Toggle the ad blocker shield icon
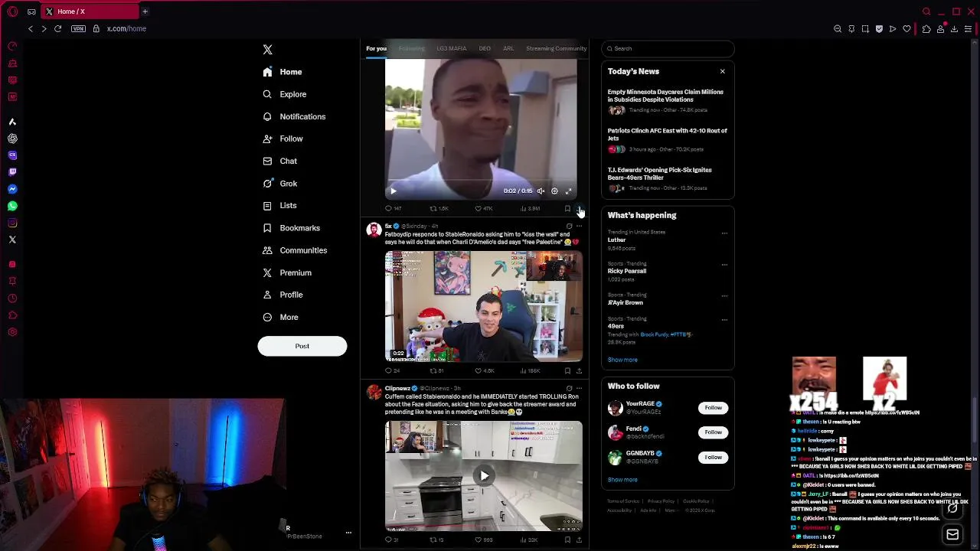 pos(879,28)
